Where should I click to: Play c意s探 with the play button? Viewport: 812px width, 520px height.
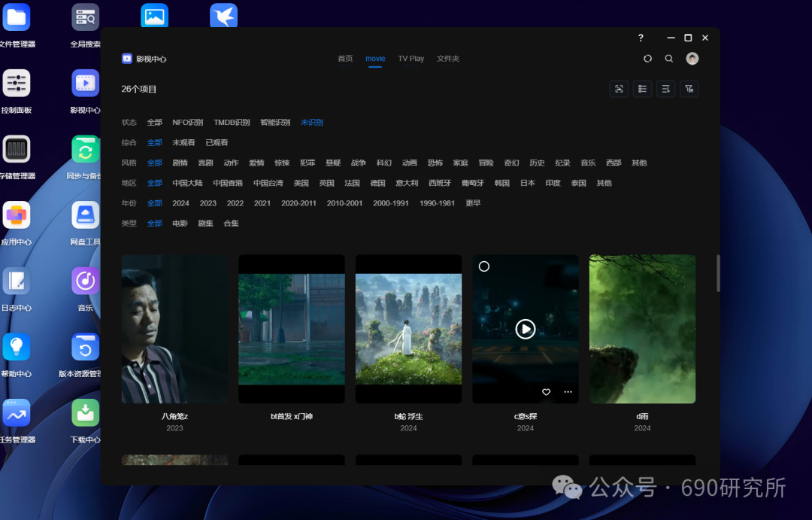click(x=525, y=329)
